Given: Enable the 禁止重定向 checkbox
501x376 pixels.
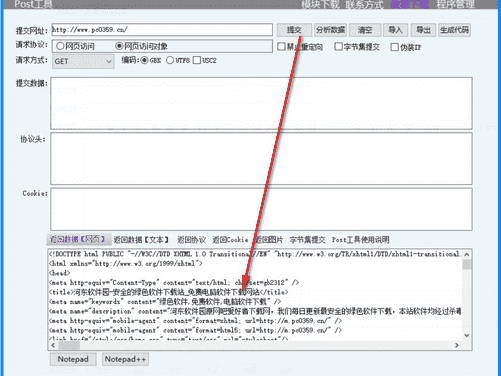Looking at the screenshot, I should (300, 47).
